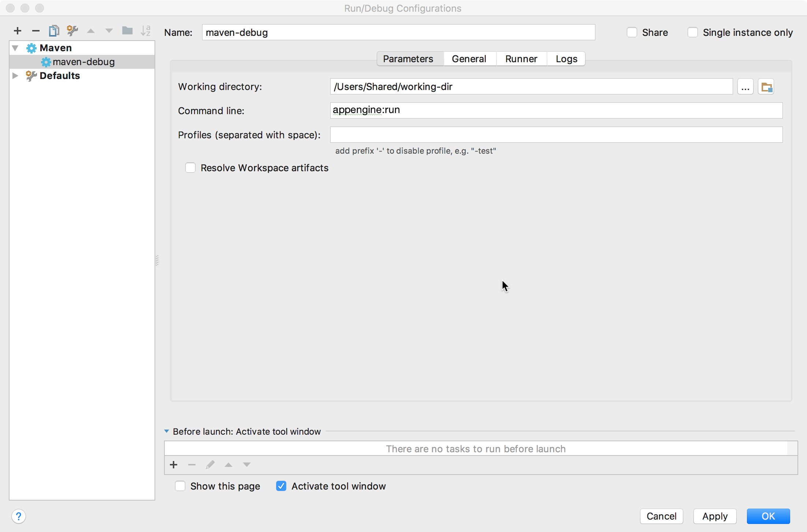807x532 pixels.
Task: Click the copy configuration icon
Action: [x=54, y=31]
